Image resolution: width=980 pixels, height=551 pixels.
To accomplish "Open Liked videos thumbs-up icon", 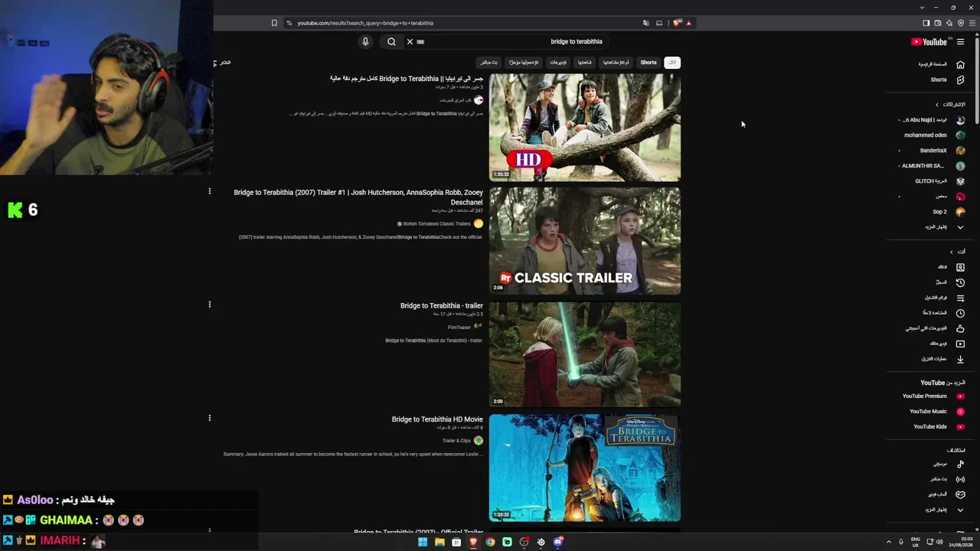I will 960,328.
